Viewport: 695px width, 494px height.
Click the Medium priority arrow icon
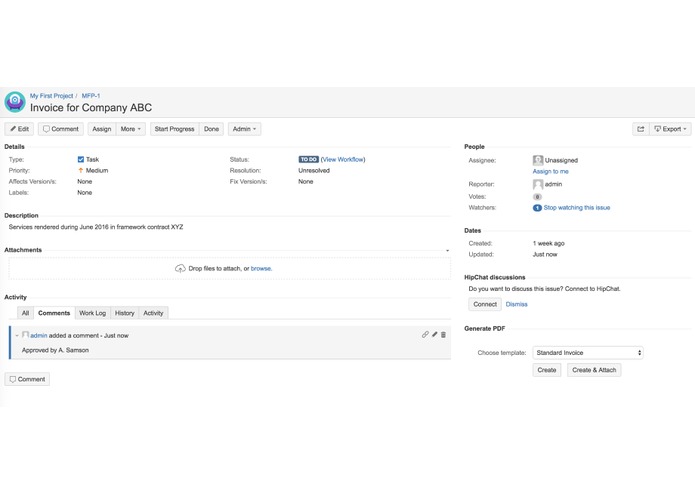(x=81, y=170)
